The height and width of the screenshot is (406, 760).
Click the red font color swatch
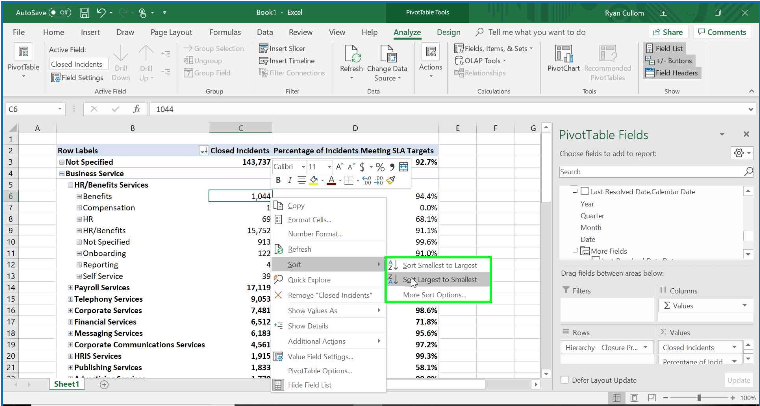(331, 180)
